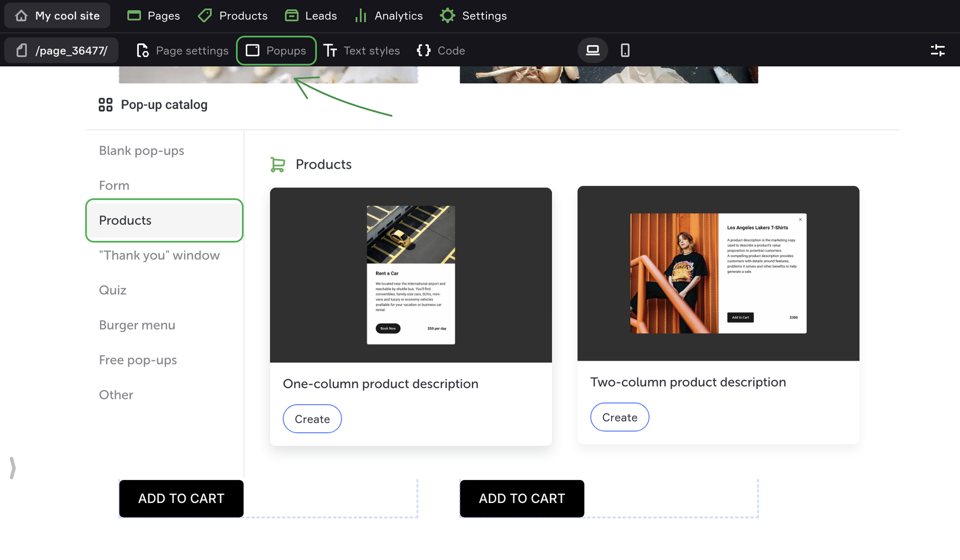Open Products in the top navigation
The height and width of the screenshot is (560, 960).
[x=232, y=15]
